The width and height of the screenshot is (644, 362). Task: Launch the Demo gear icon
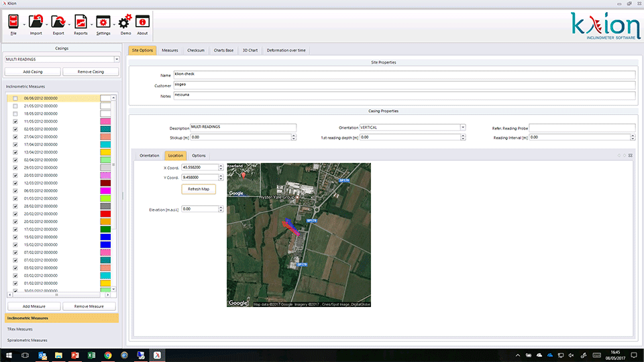(x=125, y=23)
